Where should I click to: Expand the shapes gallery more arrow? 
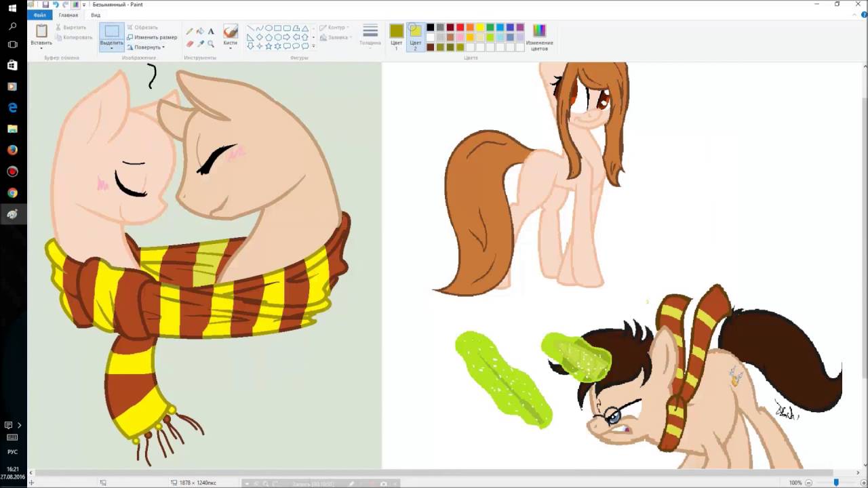click(x=313, y=46)
